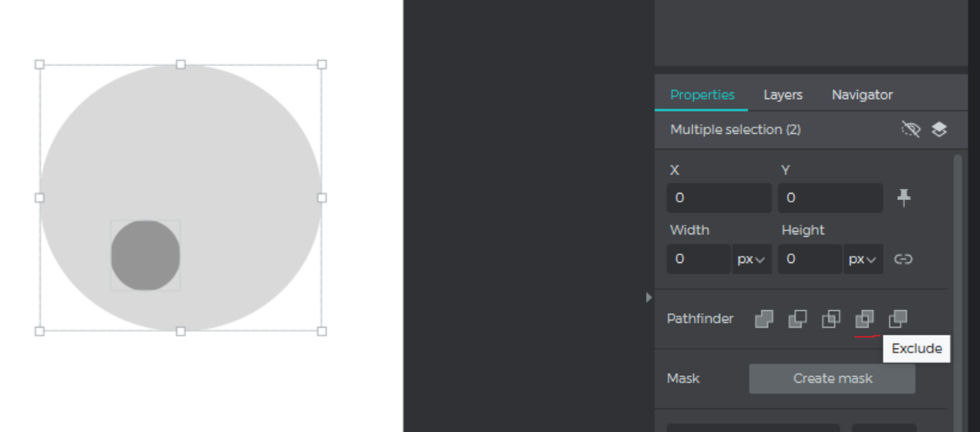Click the Divide pathfinder icon
The image size is (980, 432).
pyautogui.click(x=898, y=319)
